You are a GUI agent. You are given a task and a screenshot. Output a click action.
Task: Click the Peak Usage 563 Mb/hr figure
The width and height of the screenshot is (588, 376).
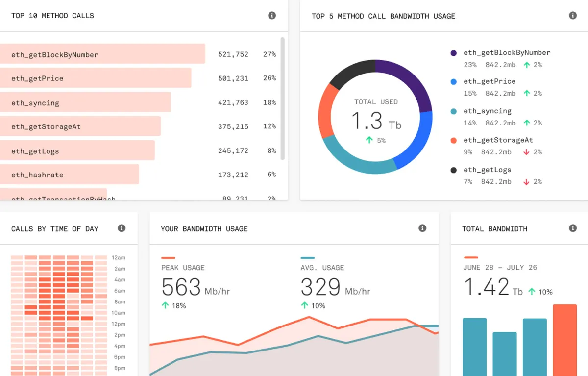click(196, 287)
